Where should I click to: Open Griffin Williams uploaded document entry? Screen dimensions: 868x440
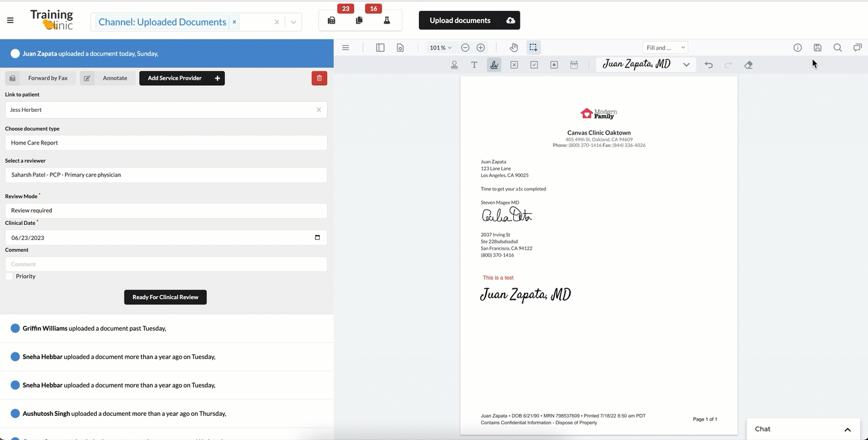[94, 328]
